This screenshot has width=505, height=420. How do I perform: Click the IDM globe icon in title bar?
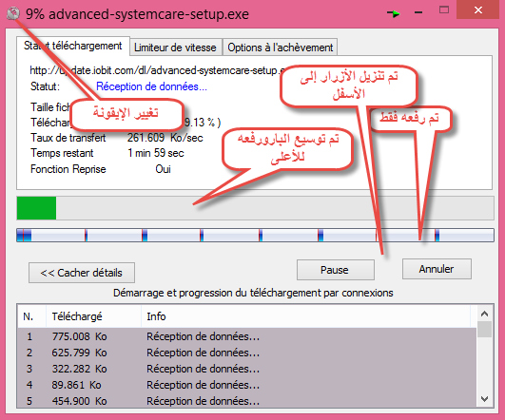[13, 13]
